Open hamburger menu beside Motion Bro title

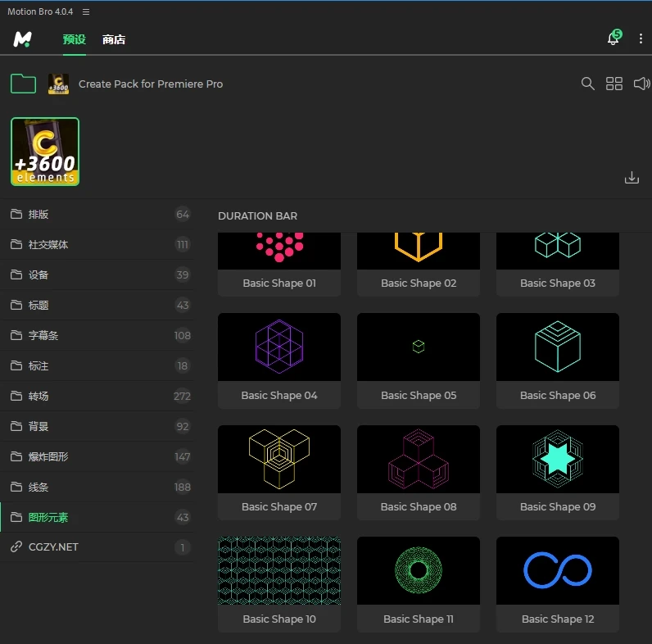pos(86,12)
